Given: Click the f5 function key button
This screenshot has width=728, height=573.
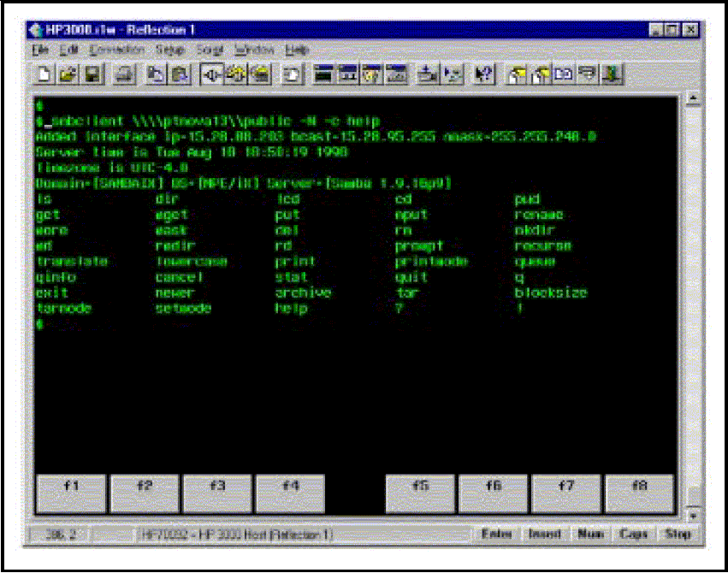Looking at the screenshot, I should click(420, 493).
